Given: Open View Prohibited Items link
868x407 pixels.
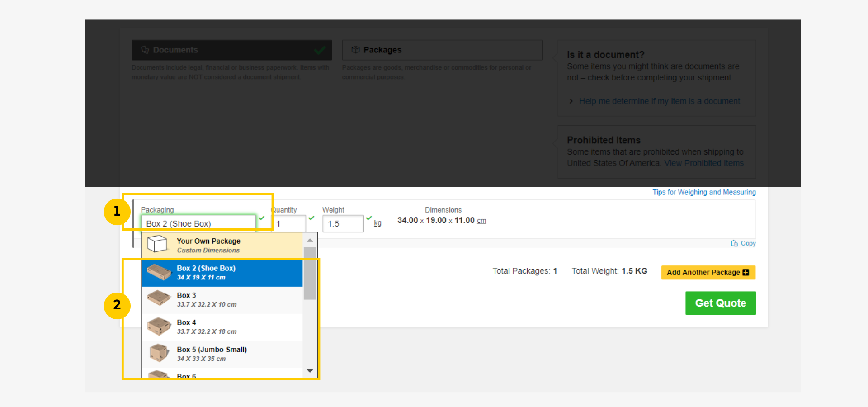Looking at the screenshot, I should tap(704, 163).
